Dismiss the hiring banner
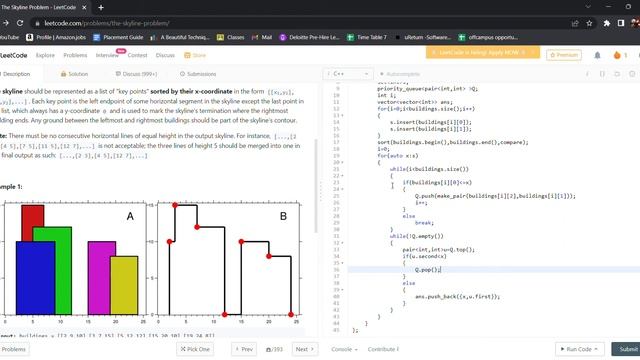 tap(533, 53)
